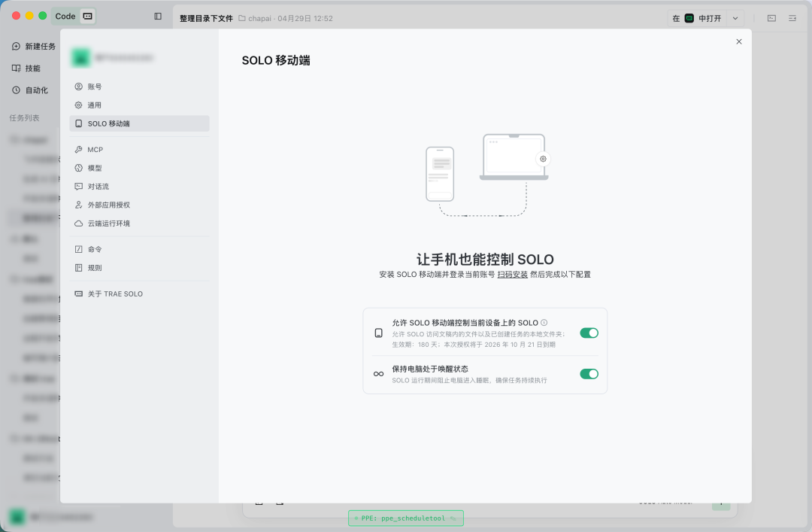Click 新建任务 in the main window sidebar
Image resolution: width=812 pixels, height=532 pixels.
click(34, 47)
